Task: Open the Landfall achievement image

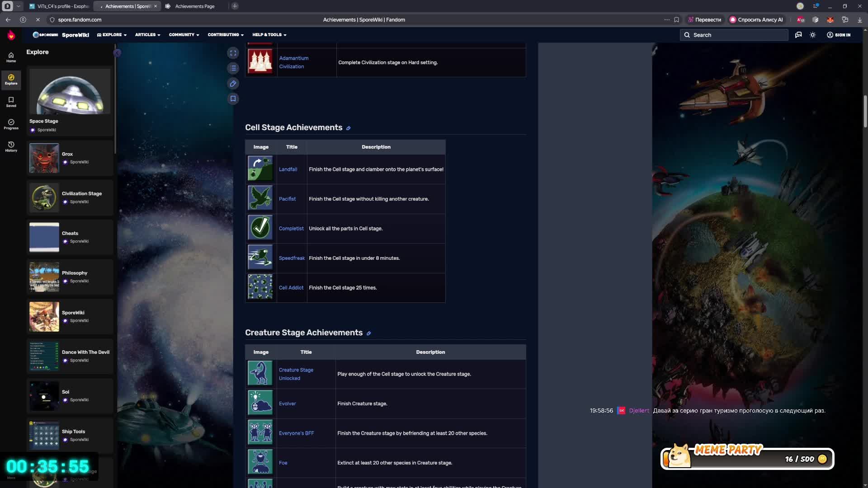Action: click(260, 169)
